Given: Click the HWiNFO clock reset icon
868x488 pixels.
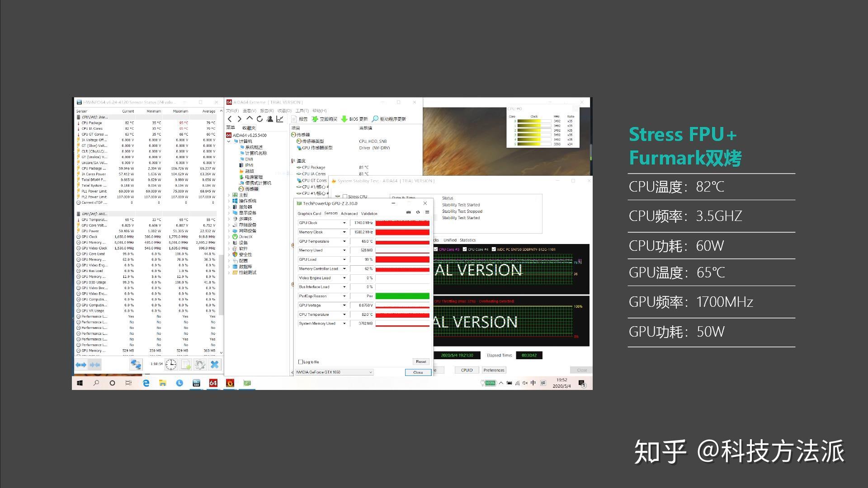Looking at the screenshot, I should pyautogui.click(x=171, y=364).
